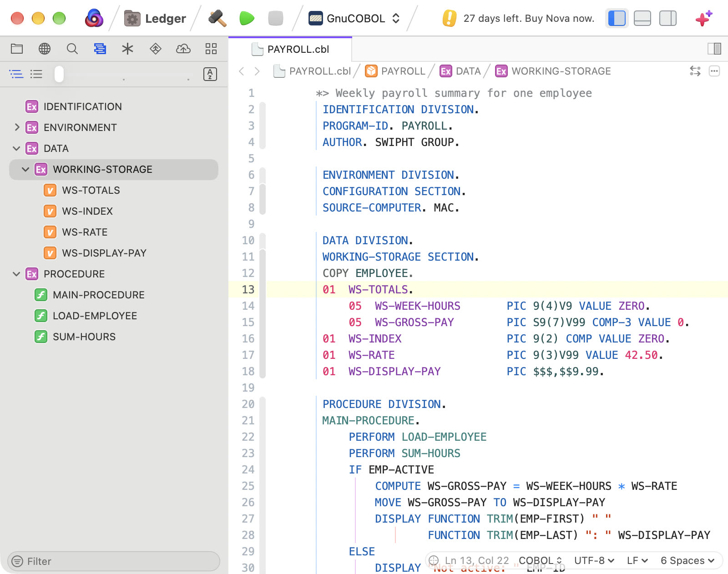Viewport: 728px width, 574px height.
Task: Click PAYROLL breadcrumb in path bar
Action: [x=395, y=71]
